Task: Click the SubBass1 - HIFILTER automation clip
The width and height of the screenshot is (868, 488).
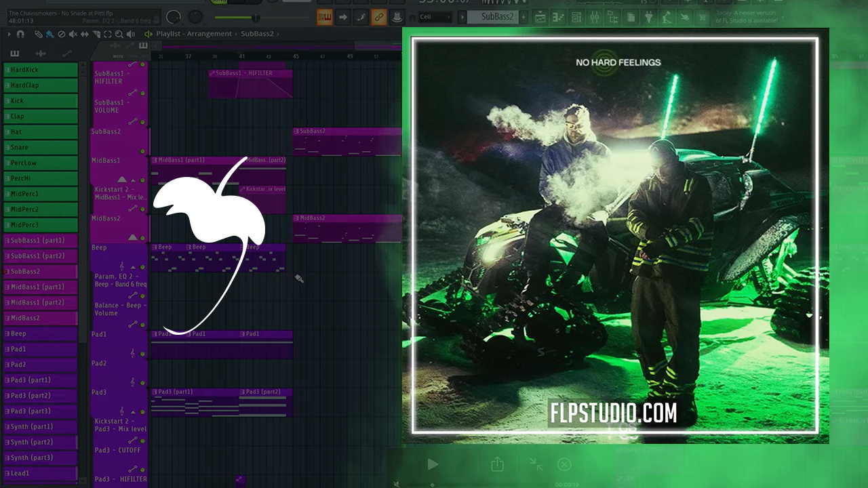Action: coord(250,83)
